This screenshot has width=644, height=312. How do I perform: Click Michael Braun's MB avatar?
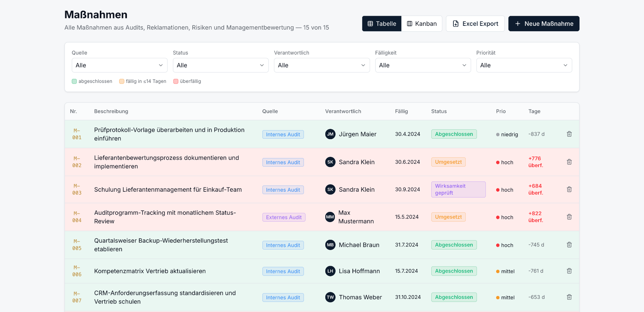click(x=330, y=245)
